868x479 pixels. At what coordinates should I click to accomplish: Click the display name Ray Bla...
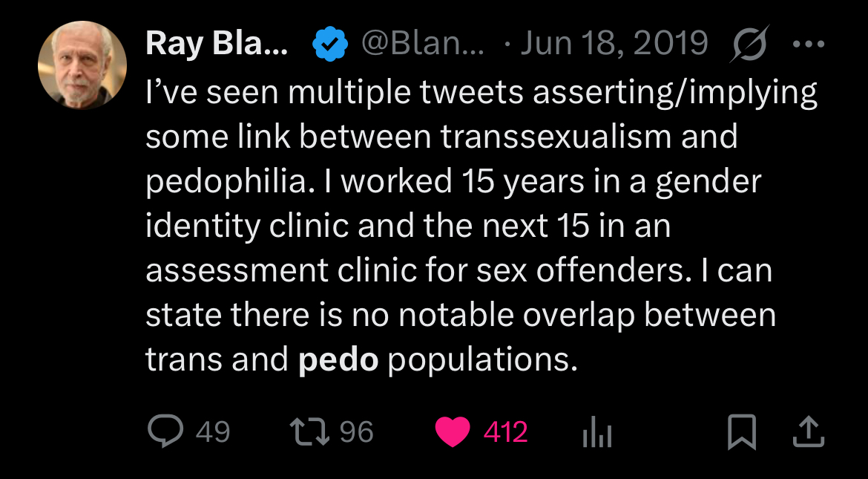217,43
